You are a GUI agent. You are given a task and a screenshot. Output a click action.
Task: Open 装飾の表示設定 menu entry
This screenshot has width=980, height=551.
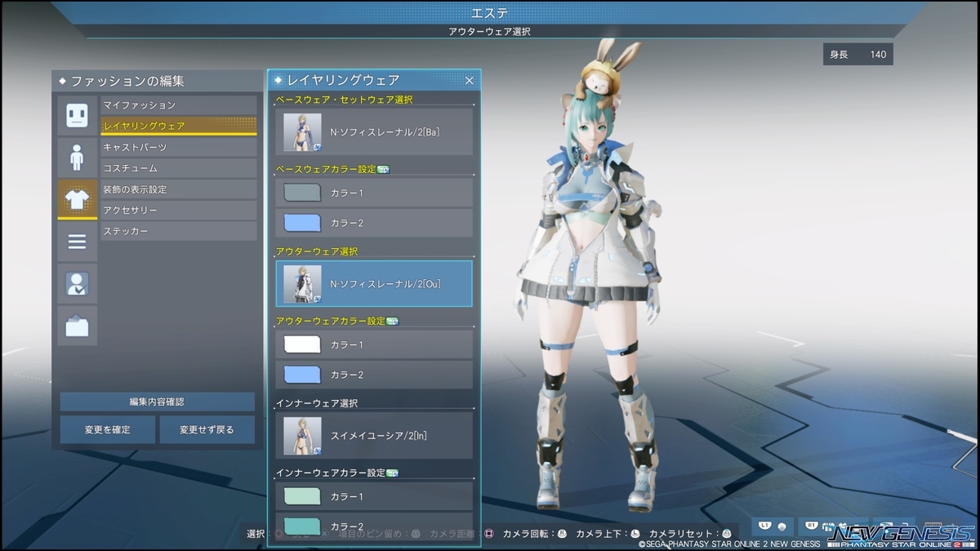pos(178,189)
